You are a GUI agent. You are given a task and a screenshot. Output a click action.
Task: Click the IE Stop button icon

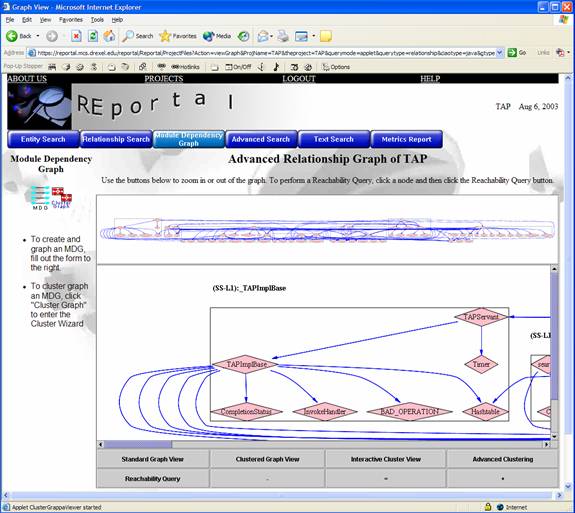click(x=76, y=36)
